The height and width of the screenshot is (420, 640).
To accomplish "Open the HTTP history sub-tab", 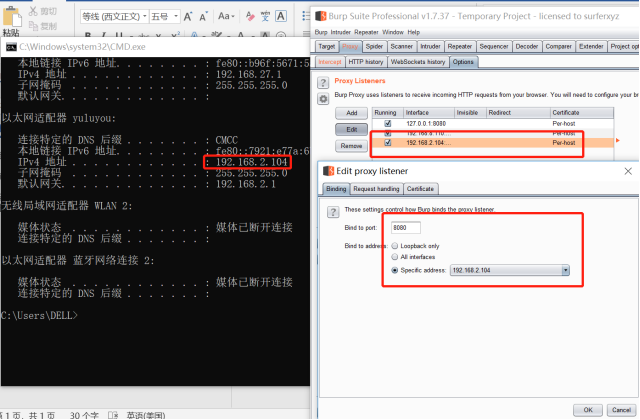I will 366,62.
